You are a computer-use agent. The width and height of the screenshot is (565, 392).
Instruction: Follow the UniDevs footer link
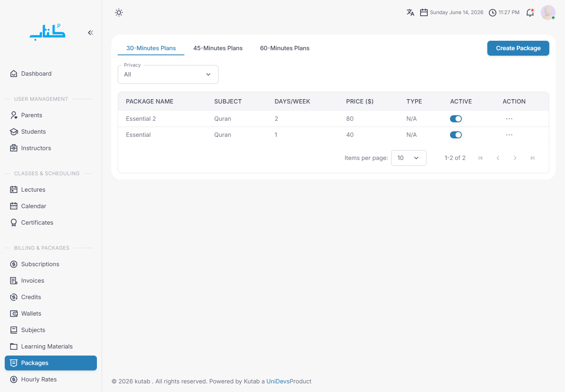pyautogui.click(x=278, y=381)
